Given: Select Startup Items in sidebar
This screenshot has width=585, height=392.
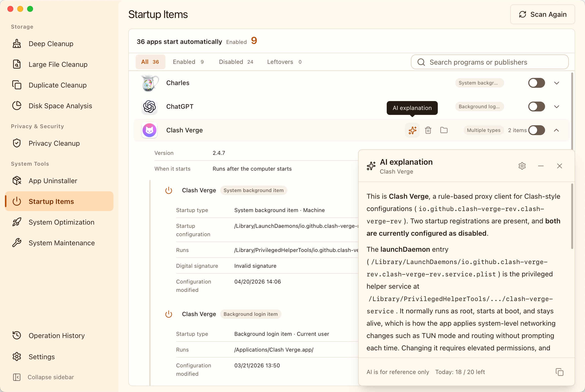Looking at the screenshot, I should (59, 201).
